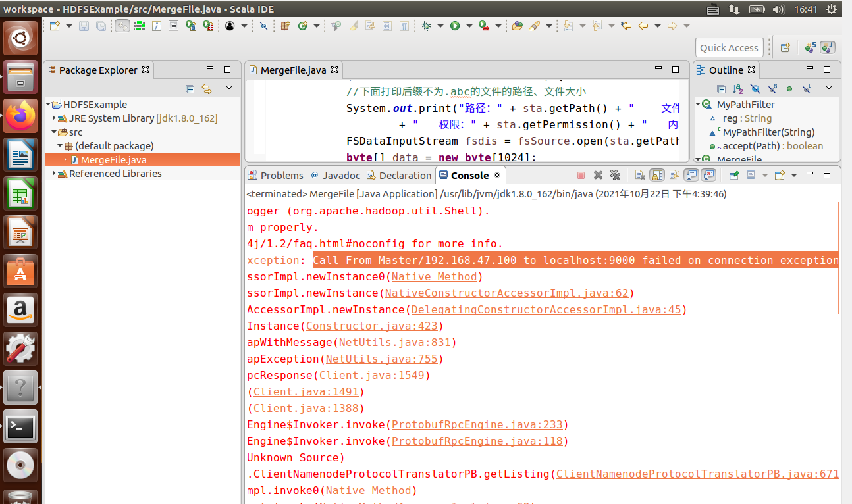Expand Referenced Libraries node

[54, 174]
